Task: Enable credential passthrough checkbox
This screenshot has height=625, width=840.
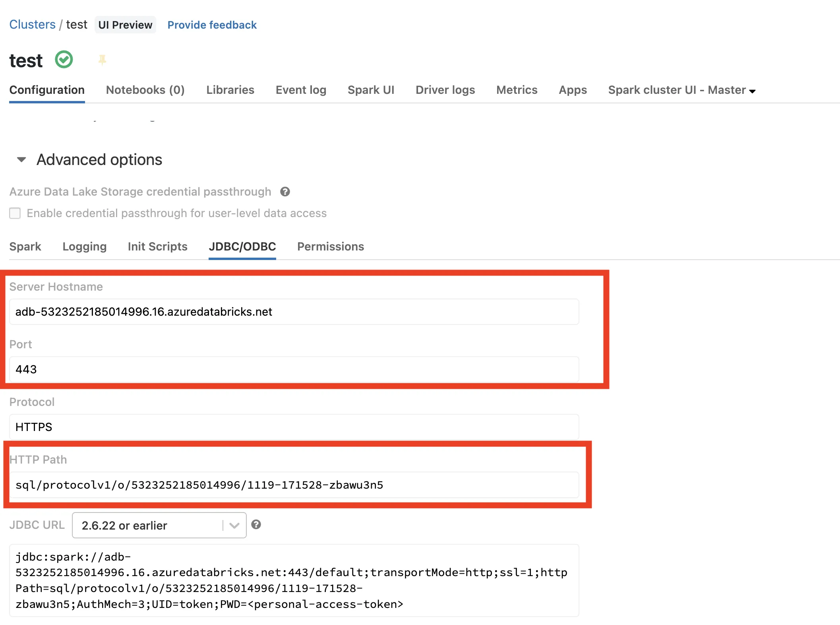Action: tap(15, 213)
